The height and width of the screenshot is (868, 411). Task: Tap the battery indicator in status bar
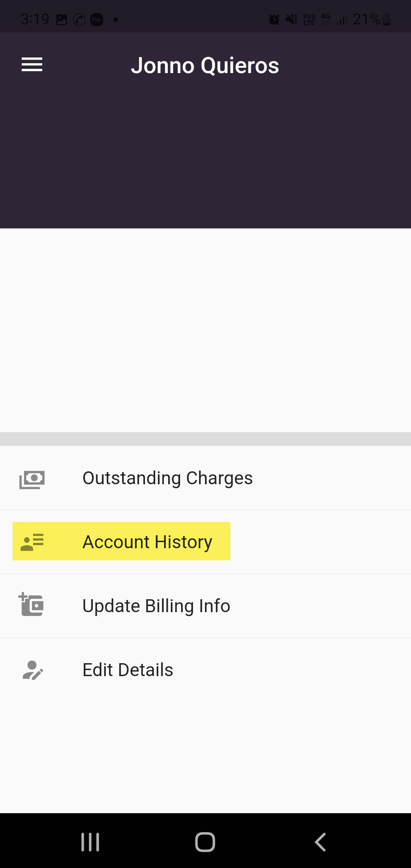[387, 19]
